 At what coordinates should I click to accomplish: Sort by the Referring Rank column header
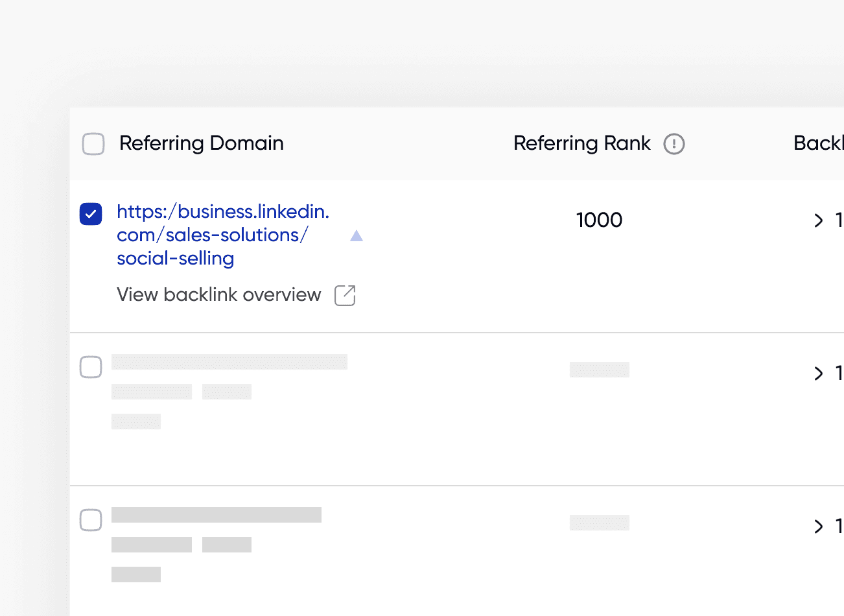[581, 143]
